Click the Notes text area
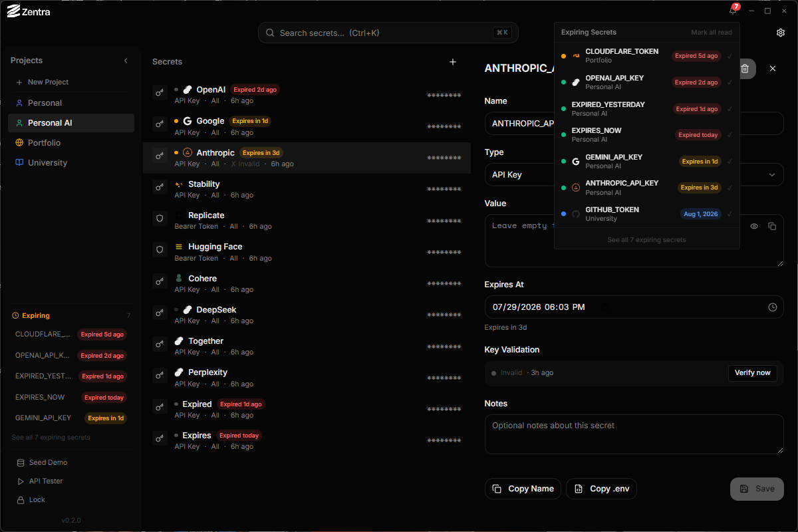 pos(634,434)
